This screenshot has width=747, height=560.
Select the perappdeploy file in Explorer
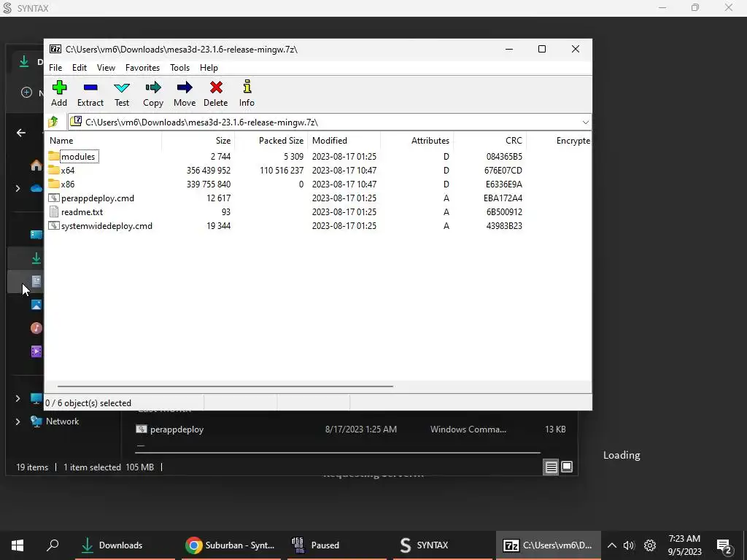pyautogui.click(x=177, y=429)
